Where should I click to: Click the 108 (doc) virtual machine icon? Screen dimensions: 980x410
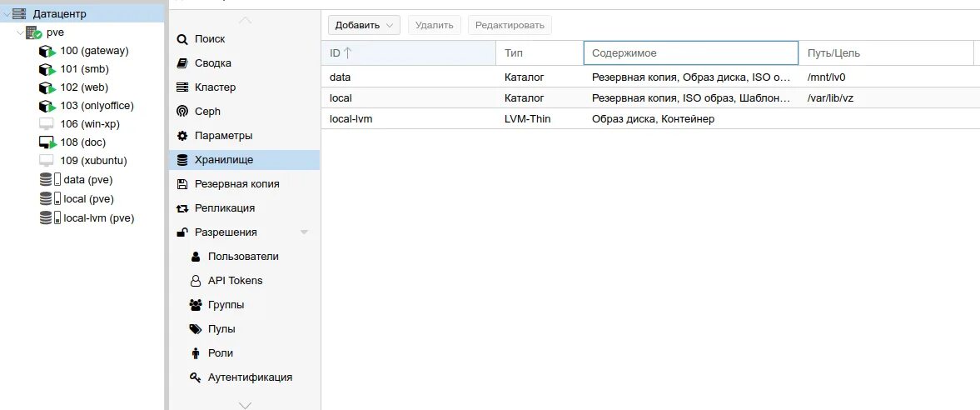click(47, 142)
